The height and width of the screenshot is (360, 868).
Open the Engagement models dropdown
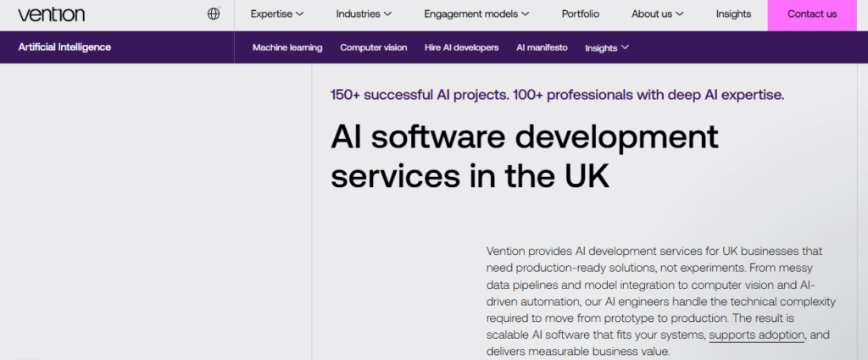[x=476, y=14]
